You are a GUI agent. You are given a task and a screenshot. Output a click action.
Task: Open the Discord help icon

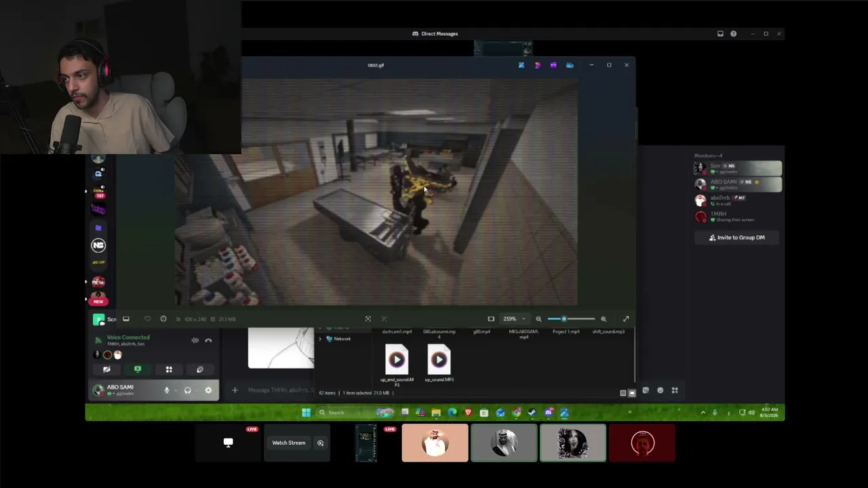[733, 34]
